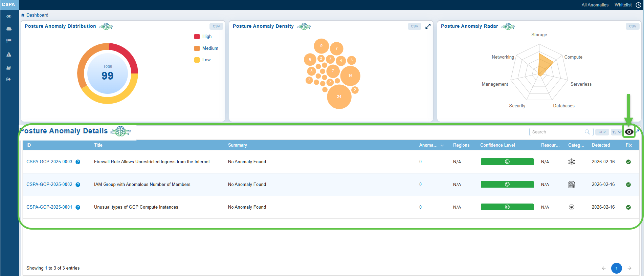
Task: Toggle the eye visibility icon in details
Action: click(x=629, y=132)
